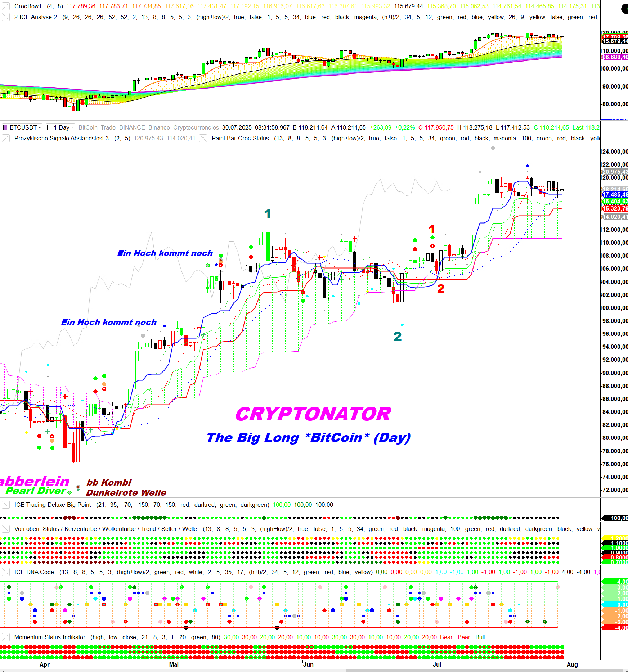Click the blue 17.485,48 price marker
The image size is (628, 672).
pos(615,194)
